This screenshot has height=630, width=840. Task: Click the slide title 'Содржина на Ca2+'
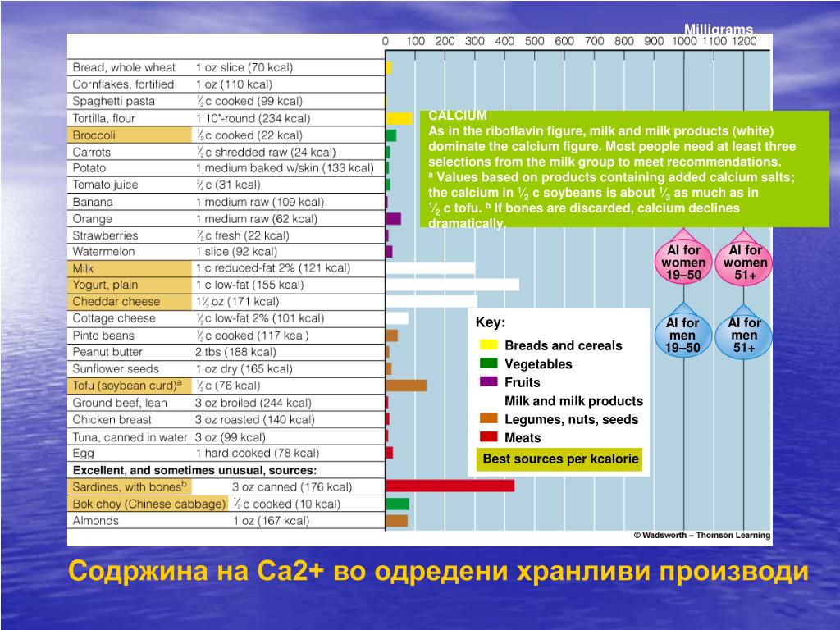[196, 571]
